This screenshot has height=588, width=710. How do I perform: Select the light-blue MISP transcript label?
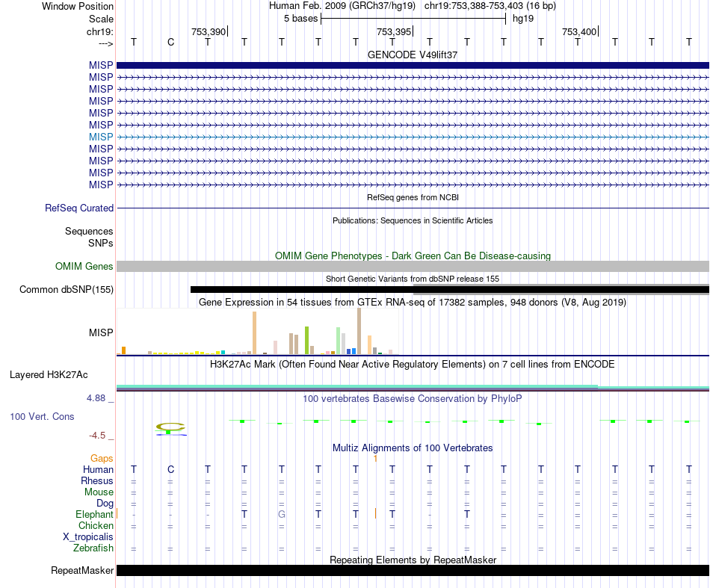pyautogui.click(x=101, y=137)
